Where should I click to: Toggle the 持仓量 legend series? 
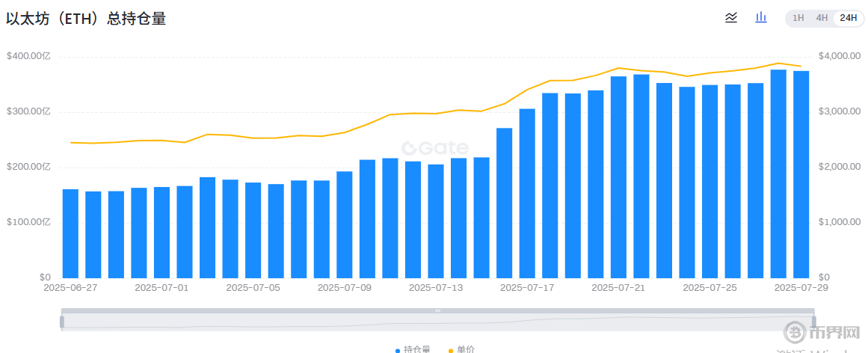[413, 350]
